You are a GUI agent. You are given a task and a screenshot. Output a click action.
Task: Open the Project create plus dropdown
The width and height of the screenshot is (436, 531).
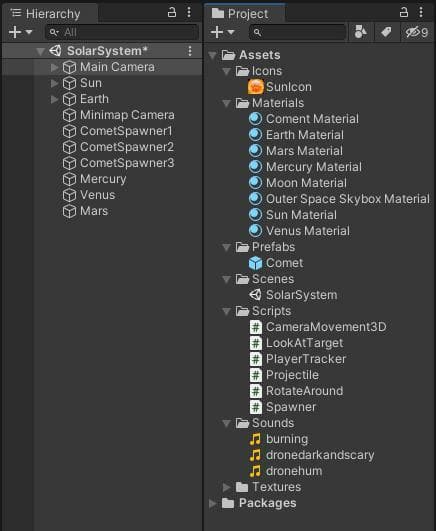(x=222, y=32)
